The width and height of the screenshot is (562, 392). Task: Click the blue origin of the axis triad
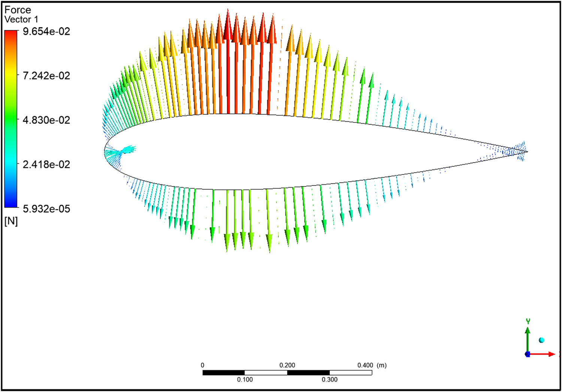(528, 354)
